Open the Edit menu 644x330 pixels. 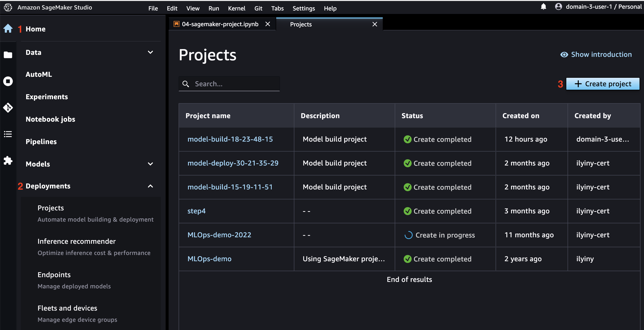tap(172, 8)
